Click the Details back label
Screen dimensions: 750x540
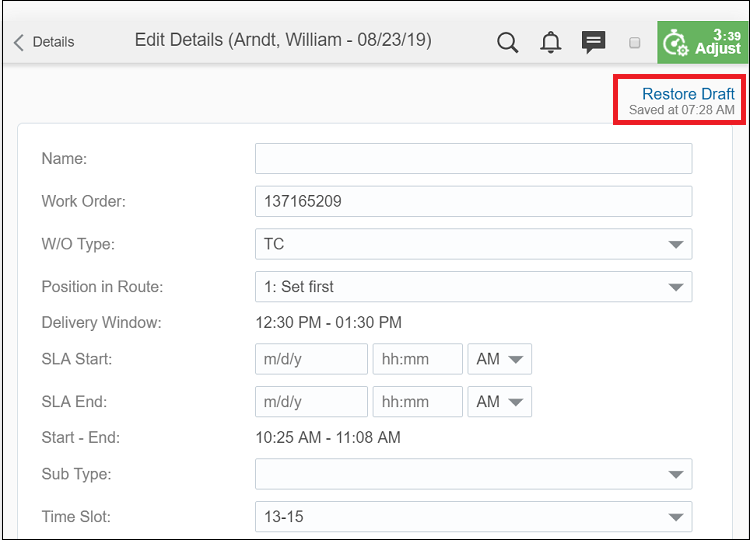[x=53, y=42]
